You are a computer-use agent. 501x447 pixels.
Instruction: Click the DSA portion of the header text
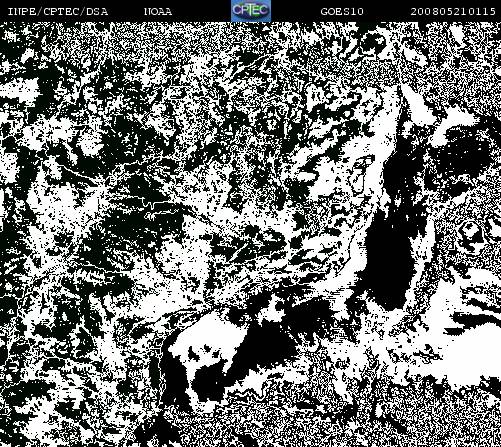(x=97, y=12)
